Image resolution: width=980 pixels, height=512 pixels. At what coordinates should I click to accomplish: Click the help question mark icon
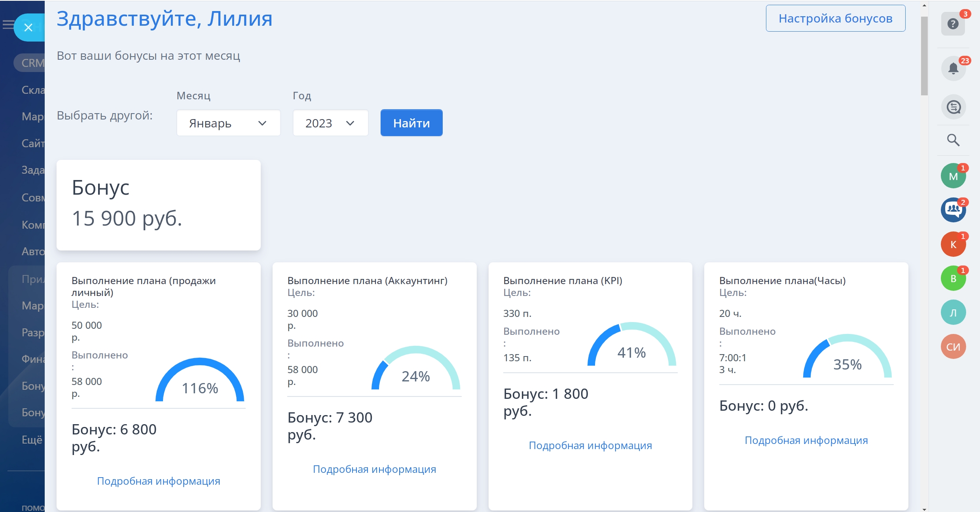pos(953,24)
